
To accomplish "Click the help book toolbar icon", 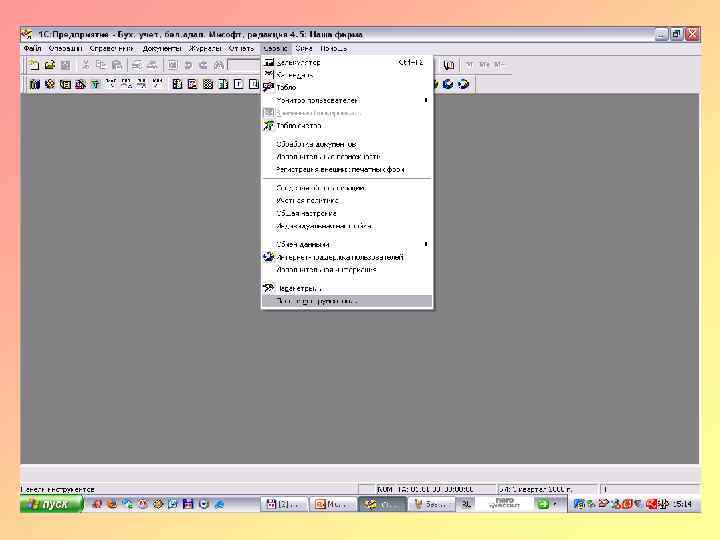I will click(x=449, y=65).
